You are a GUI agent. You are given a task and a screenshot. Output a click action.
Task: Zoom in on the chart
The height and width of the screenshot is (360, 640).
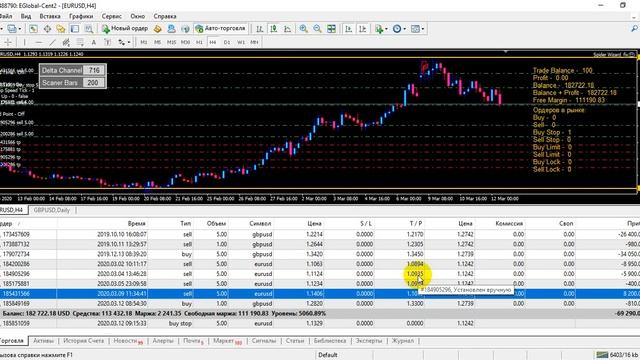304,29
